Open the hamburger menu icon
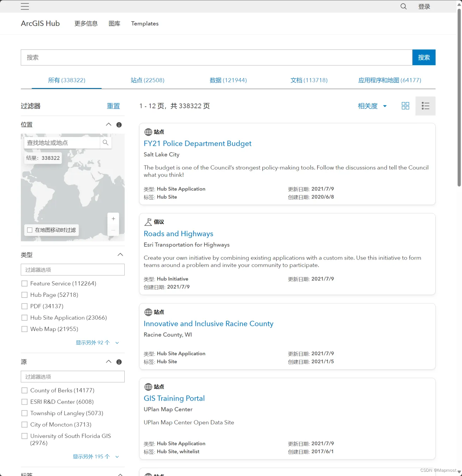 [25, 6]
